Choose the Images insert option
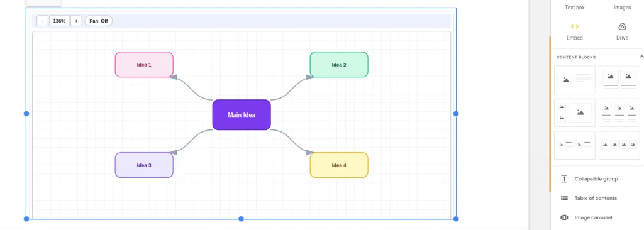 (622, 8)
